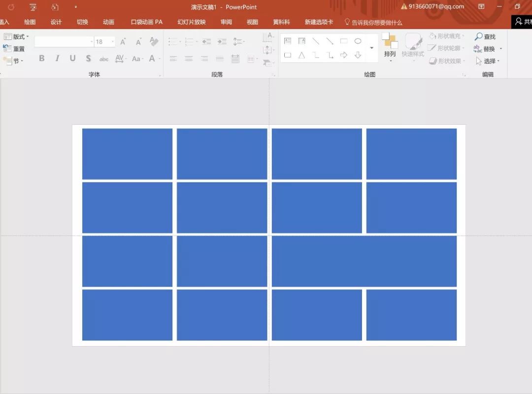The height and width of the screenshot is (394, 532).
Task: Choose the right arrow shape
Action: click(344, 55)
